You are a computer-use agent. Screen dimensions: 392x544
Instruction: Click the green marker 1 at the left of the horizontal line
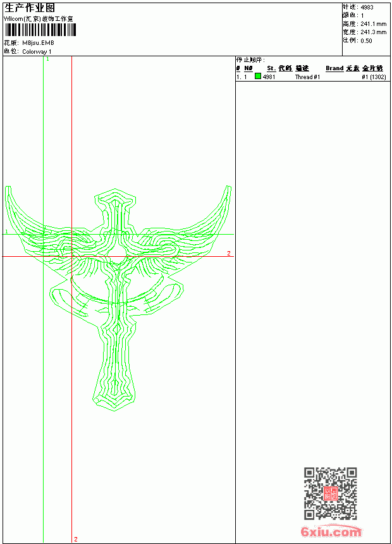pyautogui.click(x=6, y=232)
